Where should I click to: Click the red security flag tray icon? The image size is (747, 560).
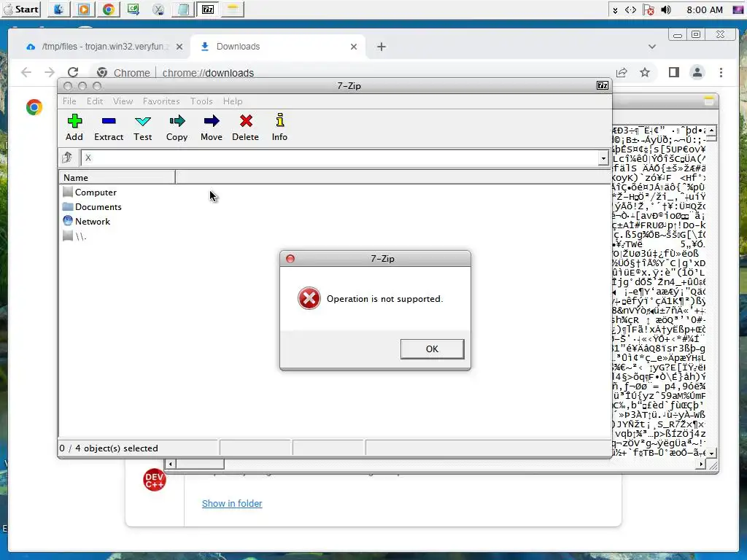point(648,9)
